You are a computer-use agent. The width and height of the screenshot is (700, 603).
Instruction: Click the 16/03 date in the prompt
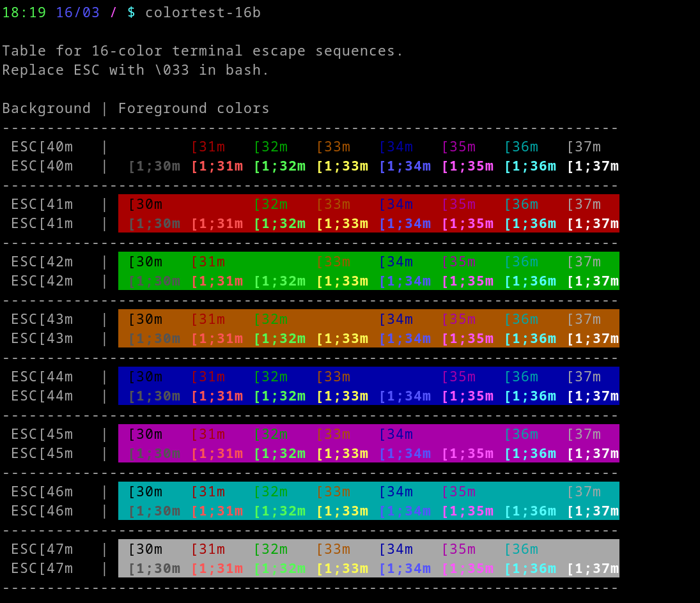(77, 12)
